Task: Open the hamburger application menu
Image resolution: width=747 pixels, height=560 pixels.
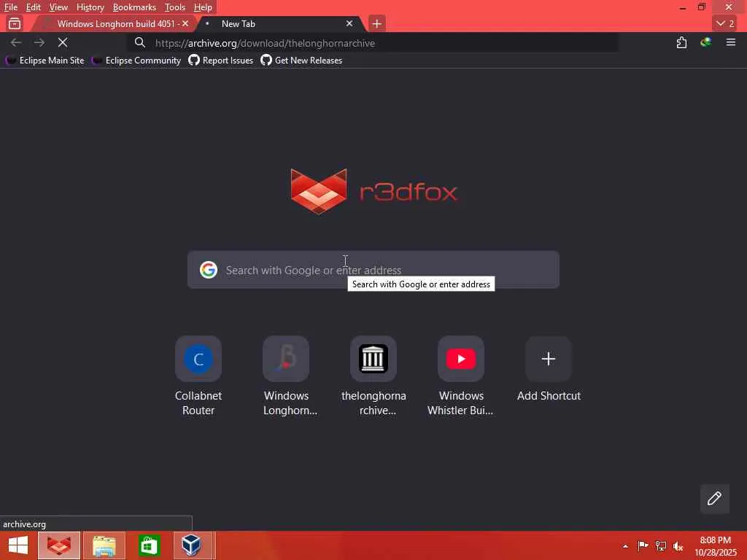Action: click(x=730, y=42)
